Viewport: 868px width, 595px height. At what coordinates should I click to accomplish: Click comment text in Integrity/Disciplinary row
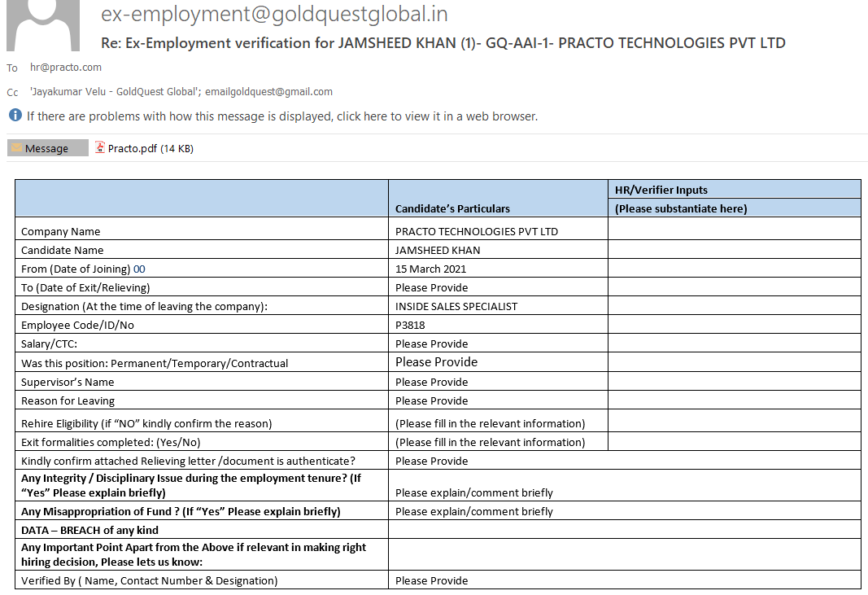(x=473, y=493)
